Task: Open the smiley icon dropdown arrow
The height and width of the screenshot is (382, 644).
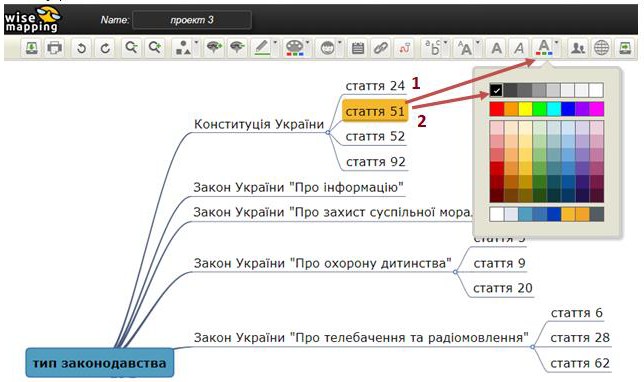Action: coord(340,42)
